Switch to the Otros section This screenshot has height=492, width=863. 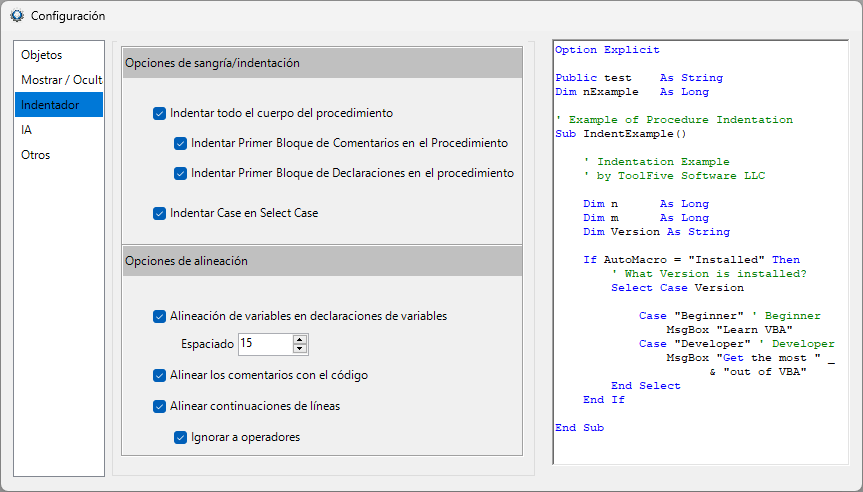point(59,155)
